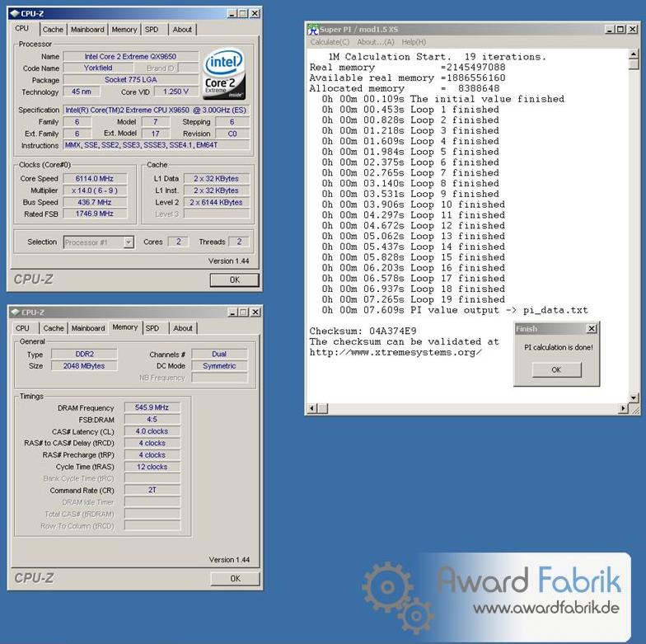Click the memory Size value '2048 MBytes'

84,366
